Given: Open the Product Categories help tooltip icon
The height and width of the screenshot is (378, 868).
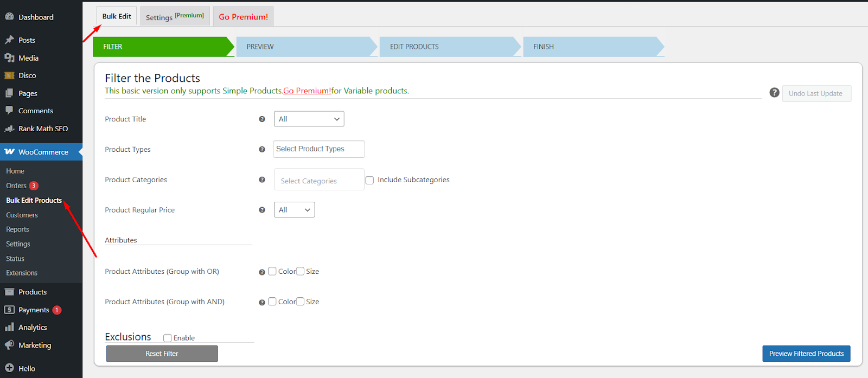Looking at the screenshot, I should [x=262, y=180].
